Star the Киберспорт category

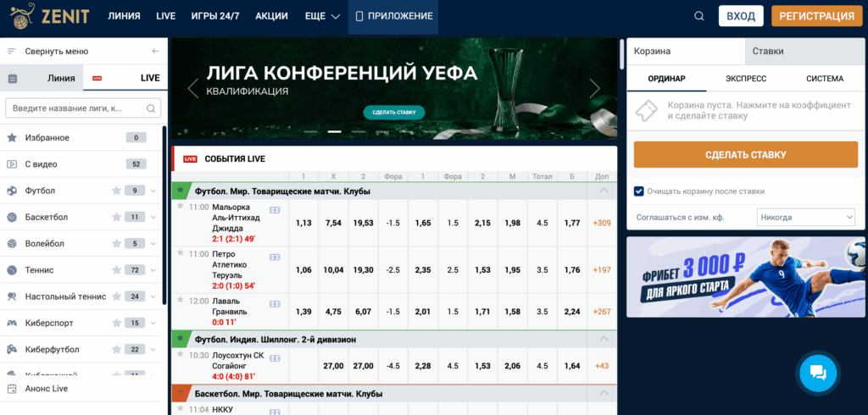click(x=116, y=324)
